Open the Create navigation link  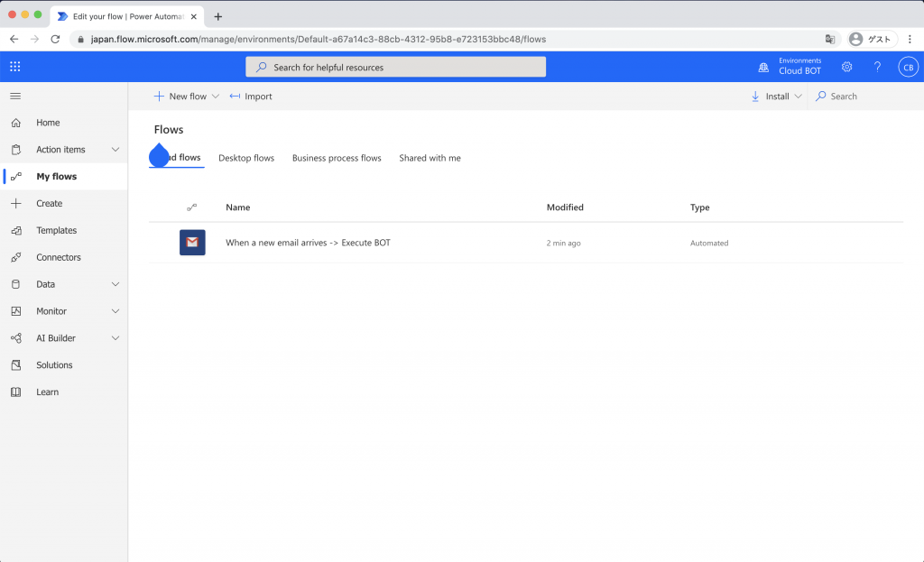(49, 203)
